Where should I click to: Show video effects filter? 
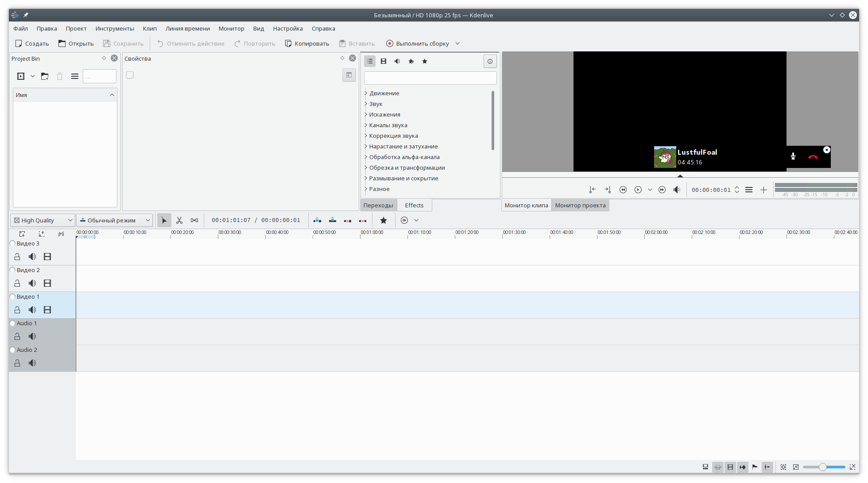click(384, 61)
